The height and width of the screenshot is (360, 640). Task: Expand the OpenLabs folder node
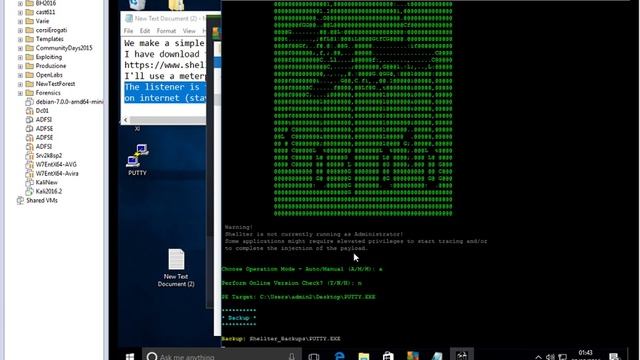pyautogui.click(x=20, y=75)
